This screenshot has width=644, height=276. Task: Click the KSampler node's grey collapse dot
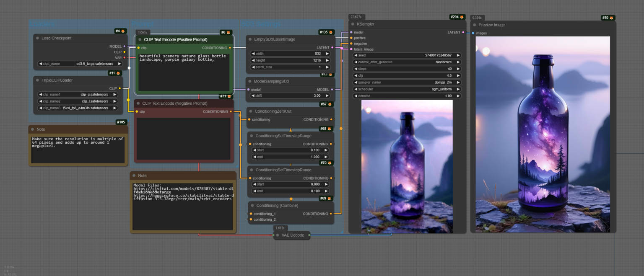tap(353, 24)
